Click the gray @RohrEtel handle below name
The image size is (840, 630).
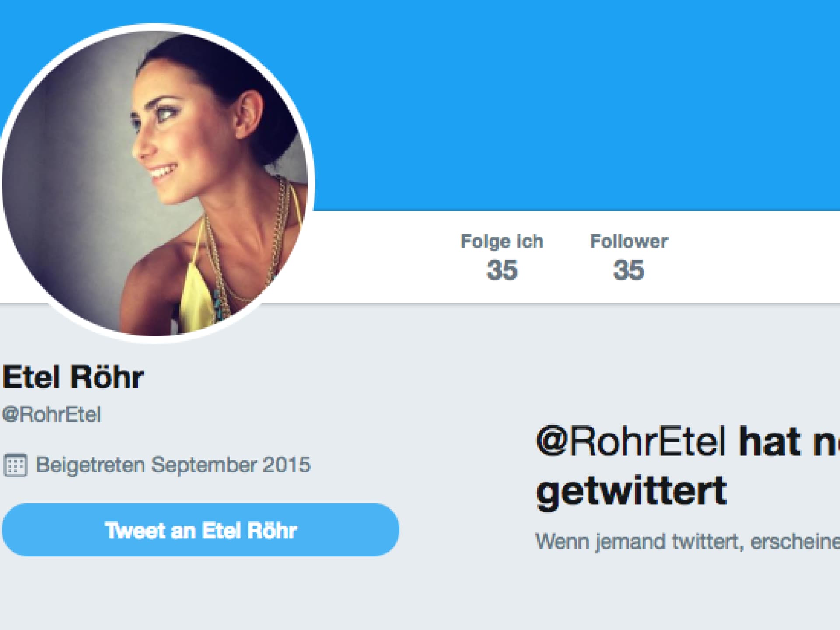tap(51, 415)
